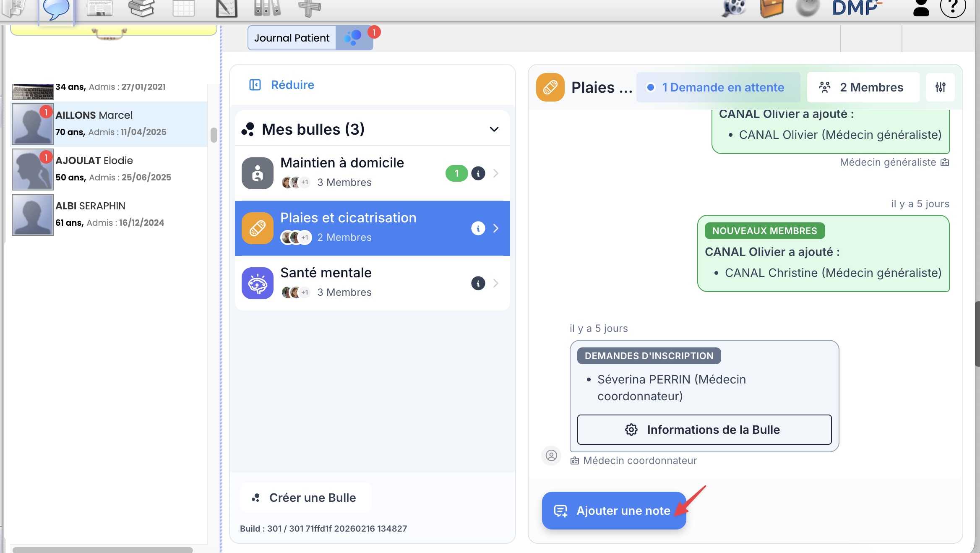Click info icon for Maintien à domicile

coord(478,173)
